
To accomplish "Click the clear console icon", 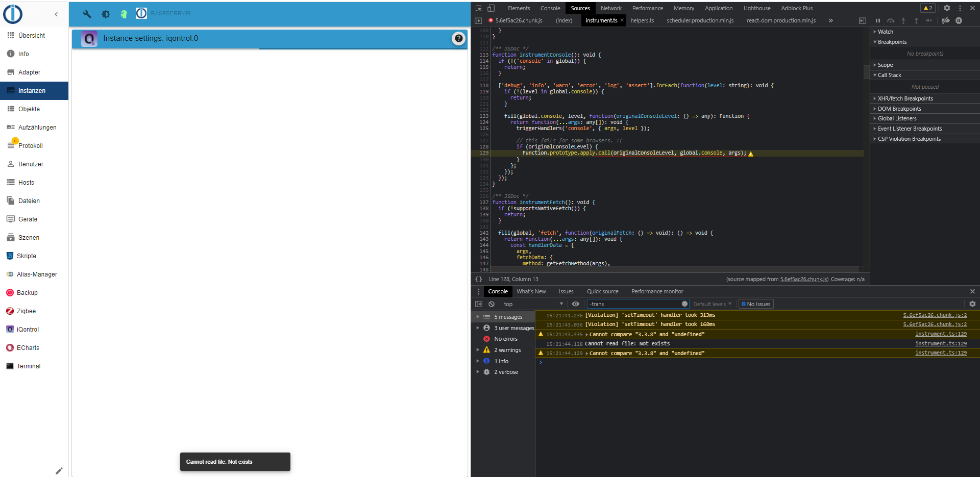I will pyautogui.click(x=492, y=304).
